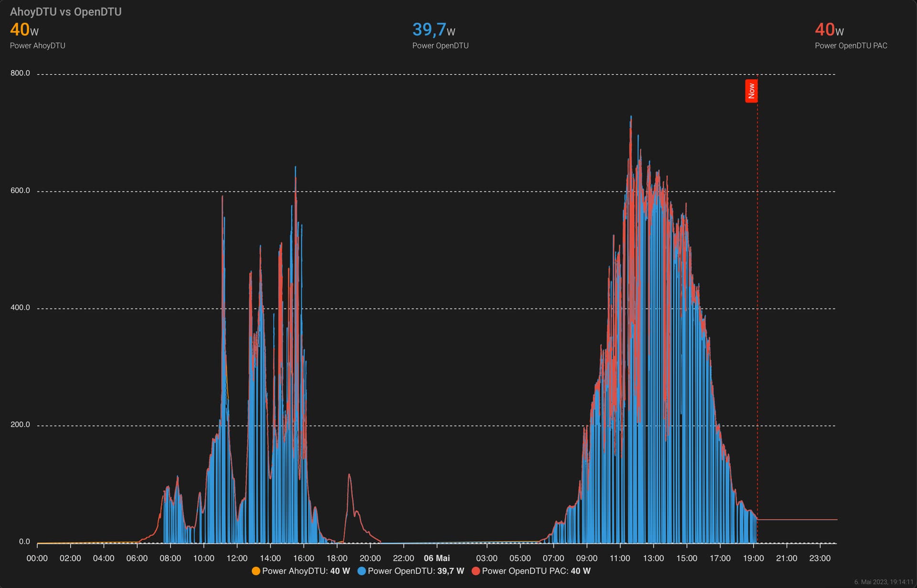The height and width of the screenshot is (588, 917).
Task: Open the 40 W Power AhoyDTU value
Action: tap(24, 30)
